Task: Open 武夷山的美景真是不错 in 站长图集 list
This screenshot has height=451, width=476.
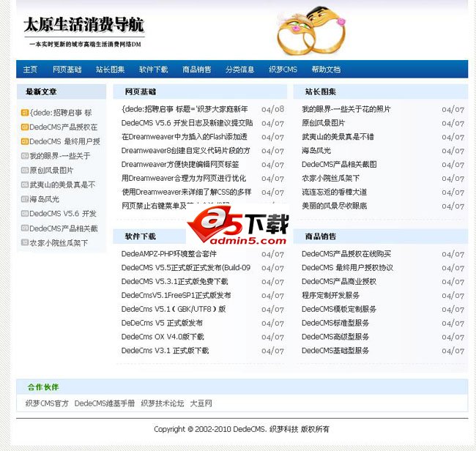Action: pyautogui.click(x=338, y=137)
